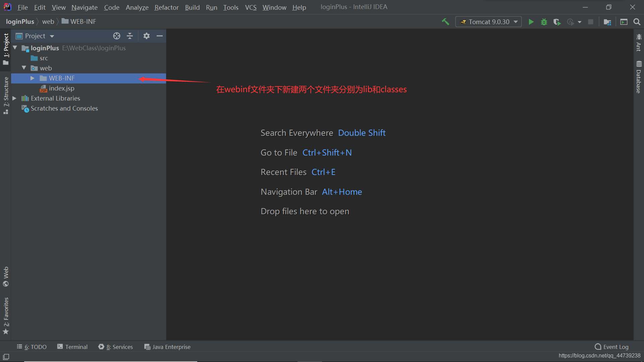
Task: Expand External Libraries node
Action: (14, 98)
